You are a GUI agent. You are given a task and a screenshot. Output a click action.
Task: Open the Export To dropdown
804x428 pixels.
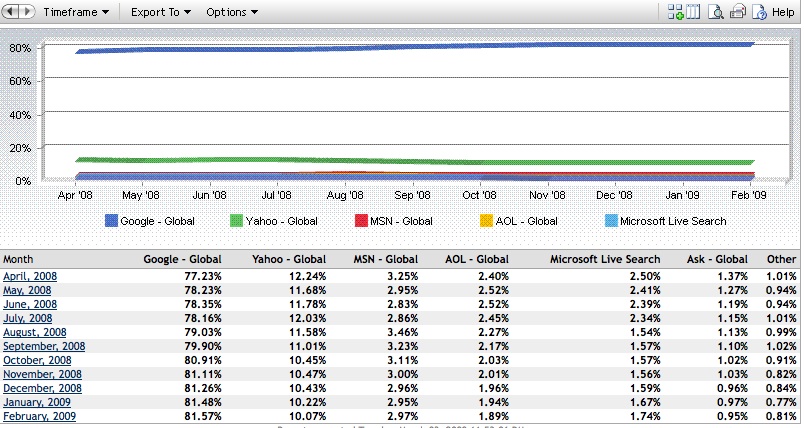160,12
